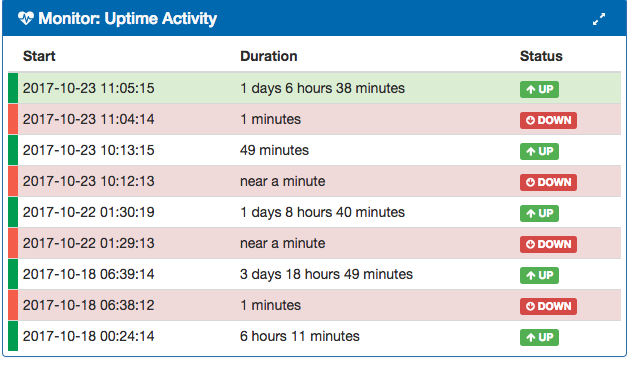Click the green status bar of 2017-10-18 00:24:14 row
Image resolution: width=637 pixels, height=367 pixels.
(x=13, y=336)
